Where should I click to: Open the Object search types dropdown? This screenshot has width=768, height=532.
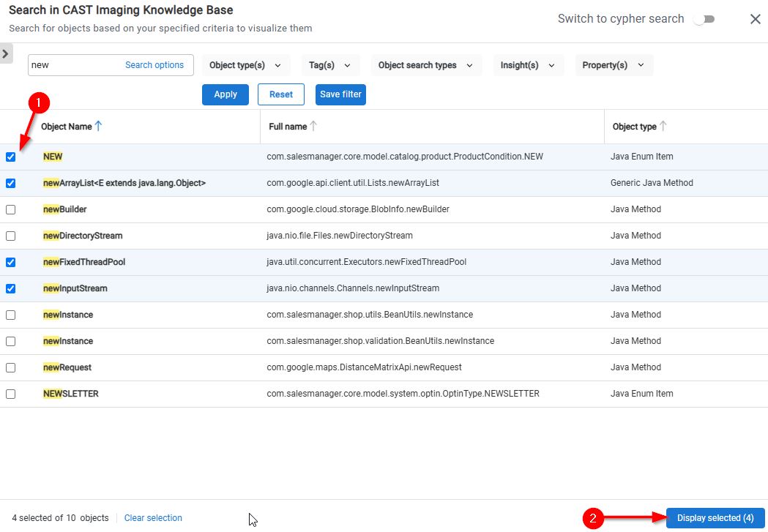pyautogui.click(x=426, y=65)
